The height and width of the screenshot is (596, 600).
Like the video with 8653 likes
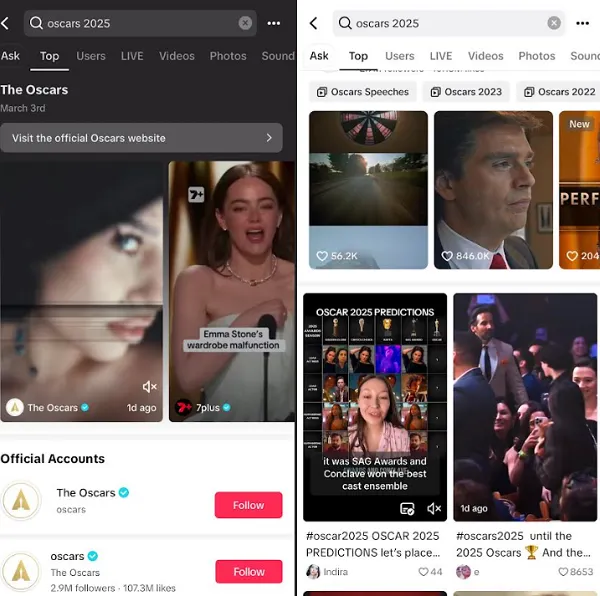[563, 572]
